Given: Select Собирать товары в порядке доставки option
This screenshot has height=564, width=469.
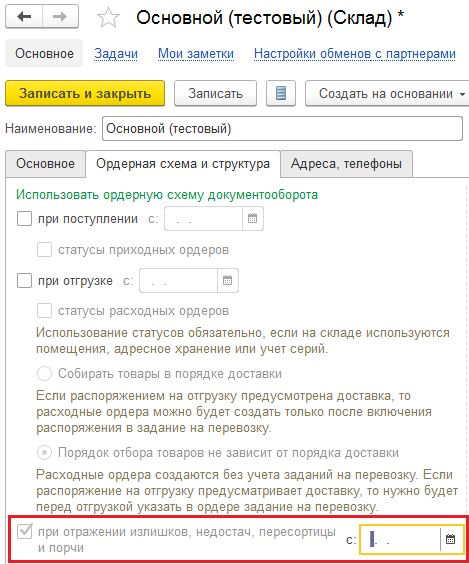Looking at the screenshot, I should 45,374.
